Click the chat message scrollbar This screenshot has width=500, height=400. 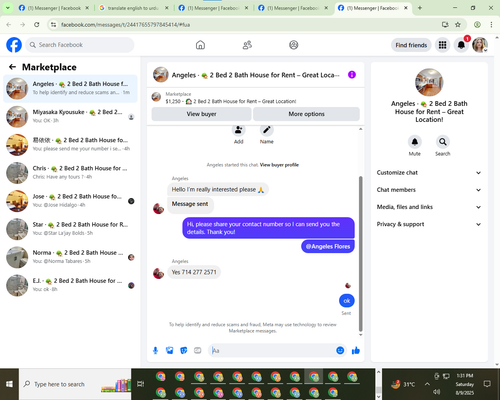click(360, 253)
